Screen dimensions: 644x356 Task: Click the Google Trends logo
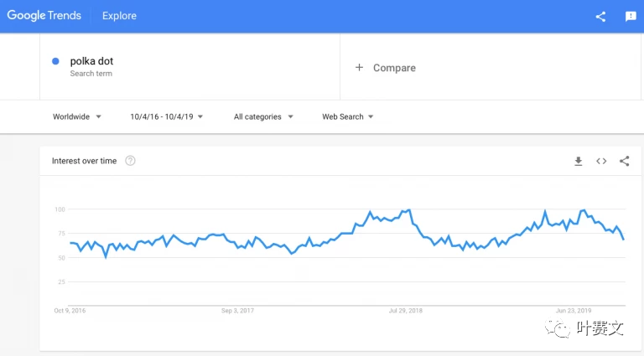[x=44, y=16]
